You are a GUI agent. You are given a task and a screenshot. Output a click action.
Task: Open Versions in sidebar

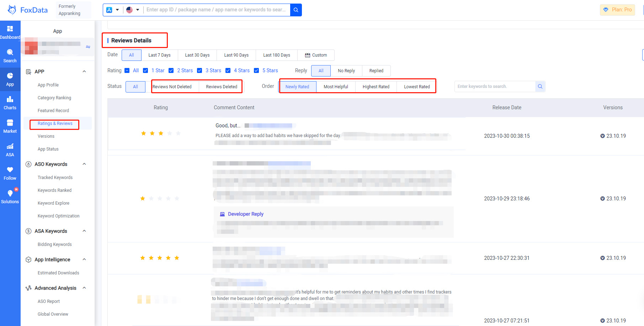(x=46, y=136)
